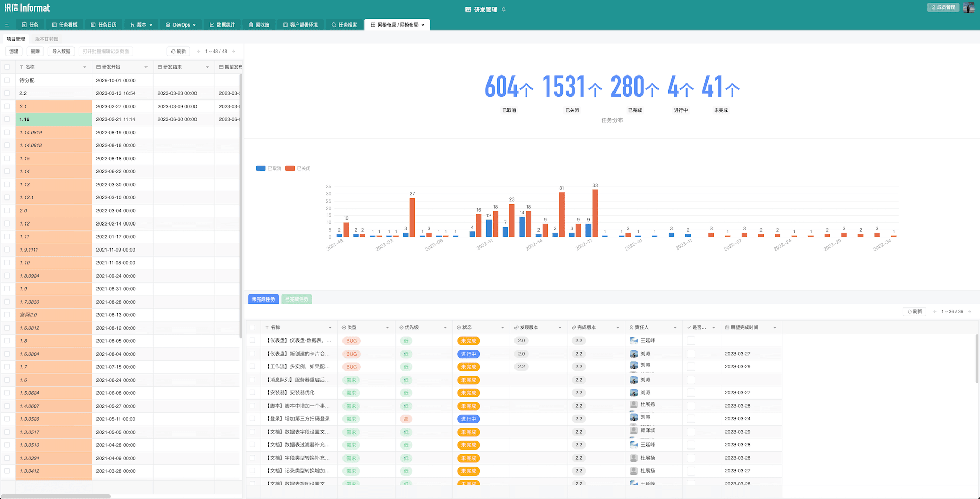Expand the 版本 dropdown in the navigation bar
The image size is (980, 499).
141,24
